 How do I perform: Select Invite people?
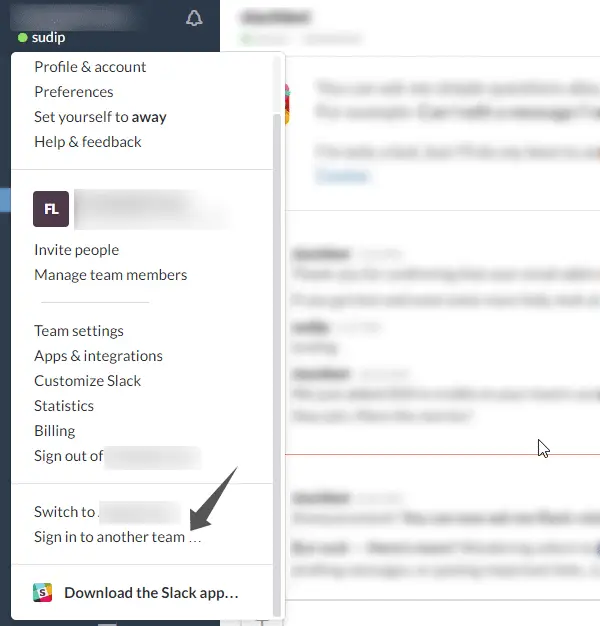(x=77, y=250)
